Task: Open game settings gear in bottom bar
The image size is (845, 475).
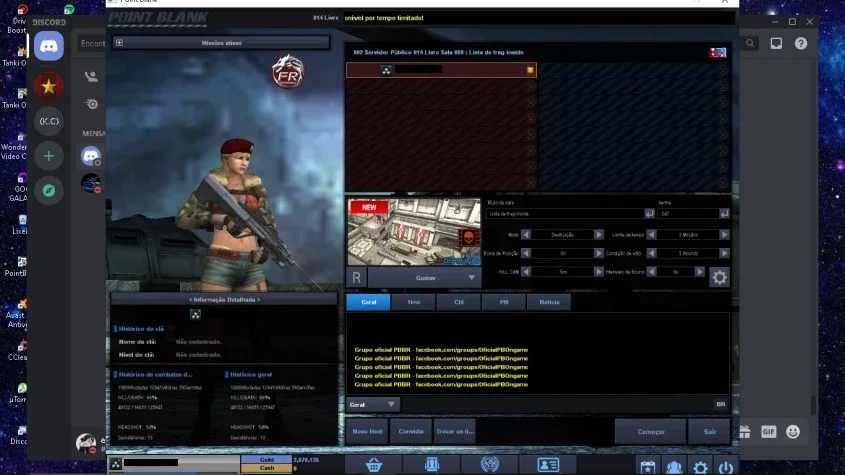Action: (x=701, y=467)
